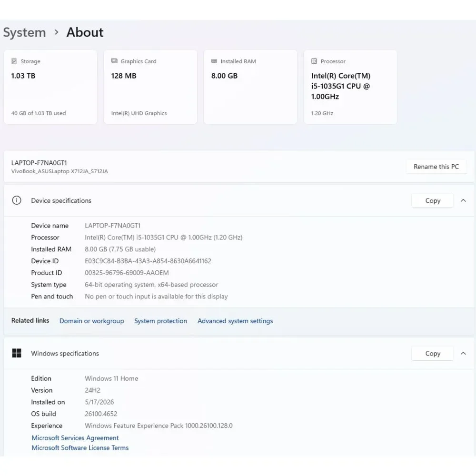Screen dimensions: 476x476
Task: Open System protection link
Action: [160, 321]
